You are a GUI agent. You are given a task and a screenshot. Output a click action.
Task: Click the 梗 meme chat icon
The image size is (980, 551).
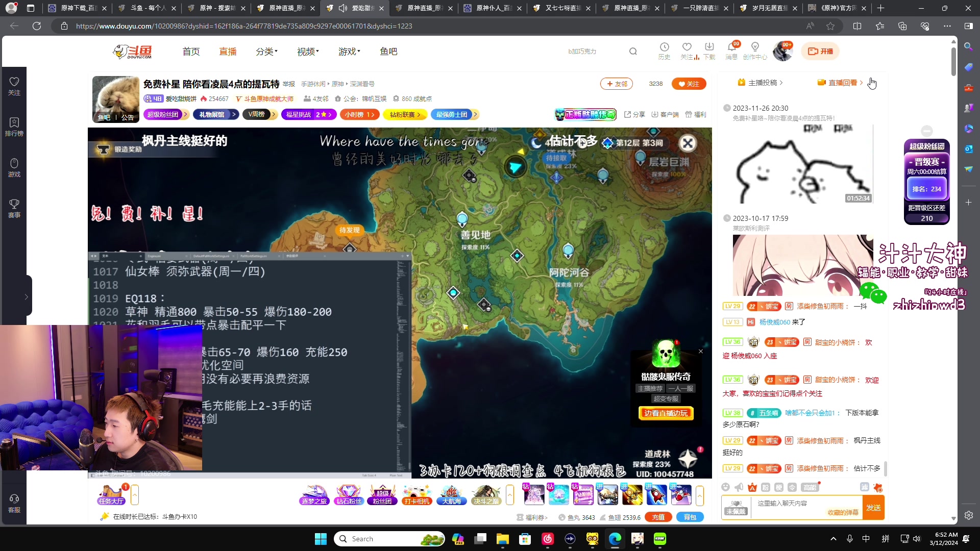pos(778,487)
